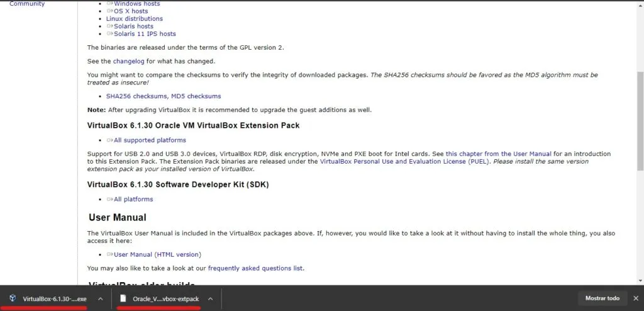Click the scrollbar down arrow

pos(640,281)
